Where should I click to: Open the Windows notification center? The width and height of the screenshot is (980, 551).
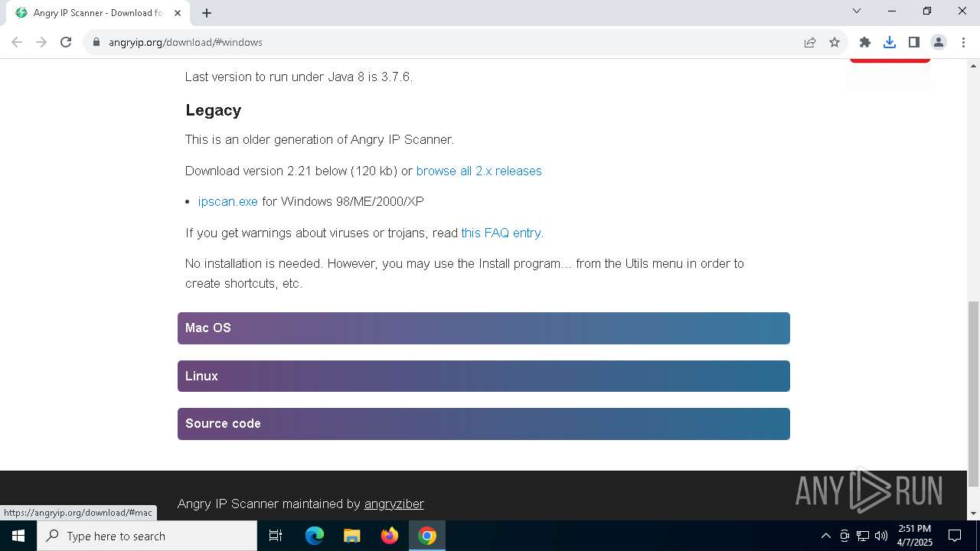(x=955, y=536)
